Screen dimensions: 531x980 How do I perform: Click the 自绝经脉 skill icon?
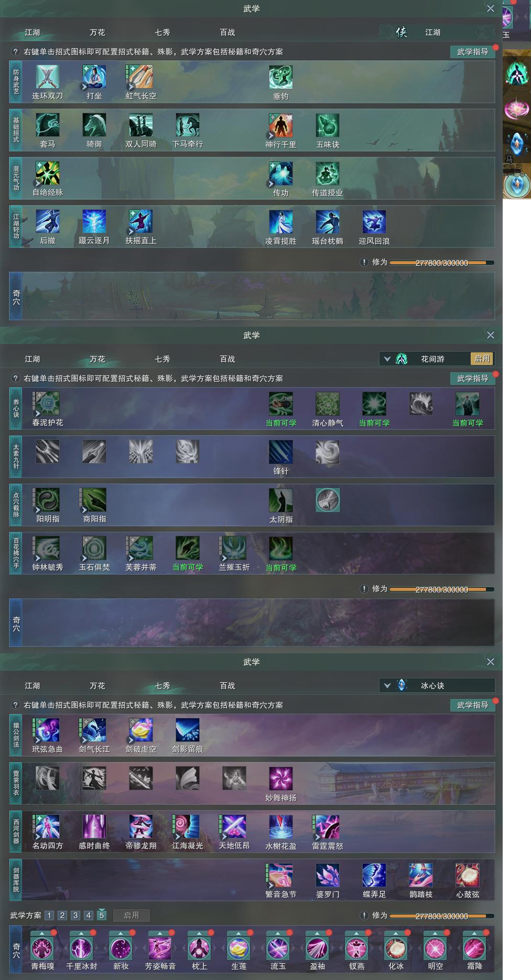coord(48,174)
